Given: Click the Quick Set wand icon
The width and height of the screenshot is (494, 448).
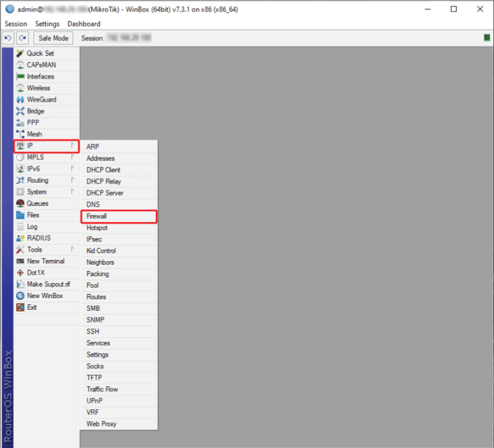Looking at the screenshot, I should click(20, 53).
